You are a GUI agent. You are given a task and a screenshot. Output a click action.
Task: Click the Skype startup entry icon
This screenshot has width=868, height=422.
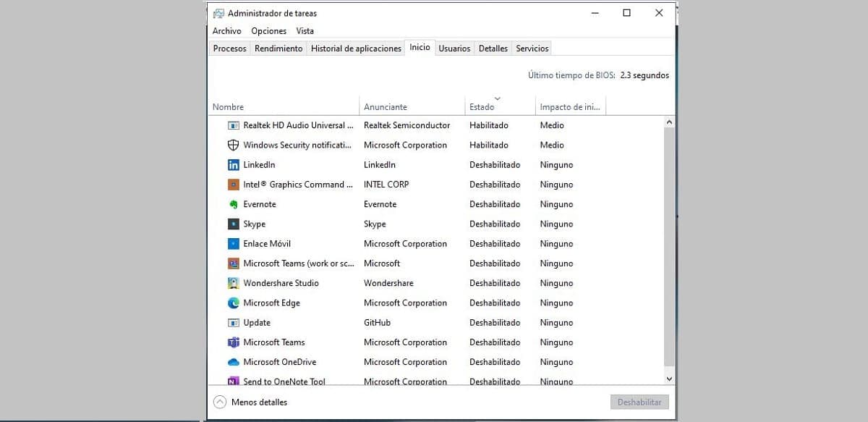click(x=233, y=224)
